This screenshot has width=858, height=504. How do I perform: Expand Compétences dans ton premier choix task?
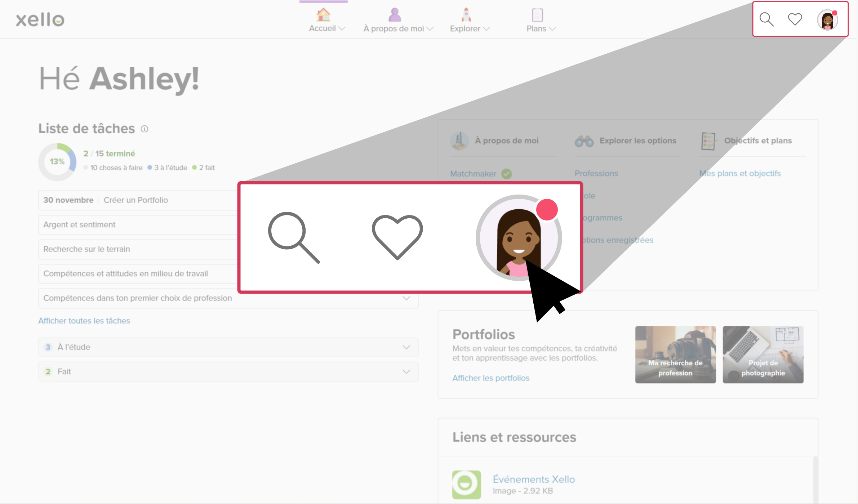(406, 298)
